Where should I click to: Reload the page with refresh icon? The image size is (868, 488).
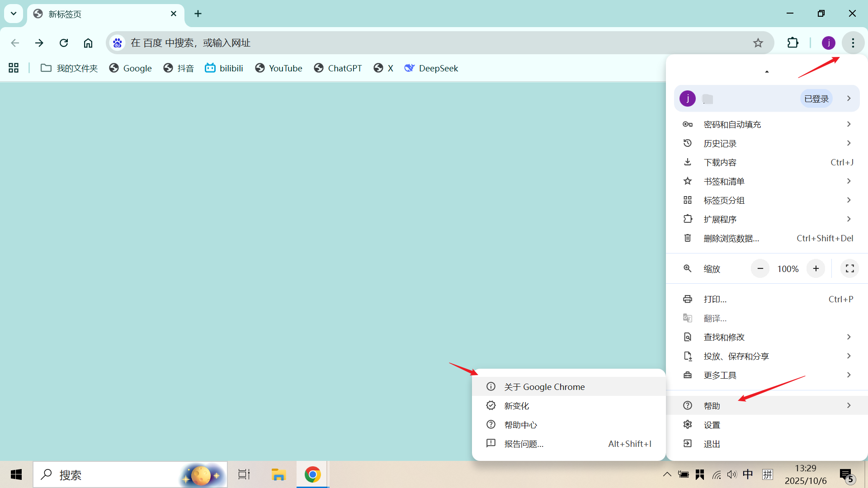(x=64, y=43)
